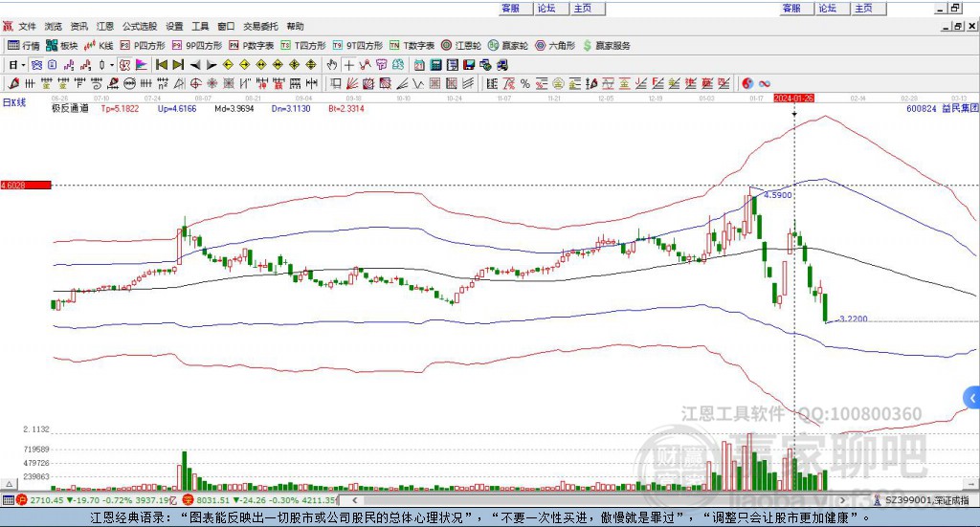Open the 行情 market quotes view

pos(24,46)
